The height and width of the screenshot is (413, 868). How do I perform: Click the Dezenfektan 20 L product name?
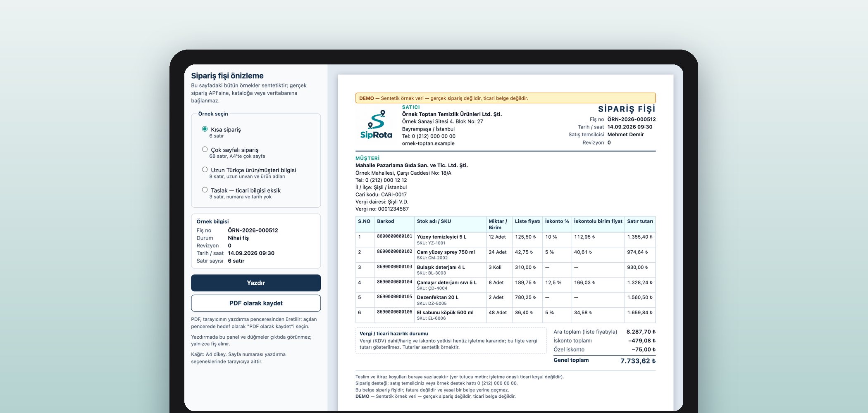[437, 297]
